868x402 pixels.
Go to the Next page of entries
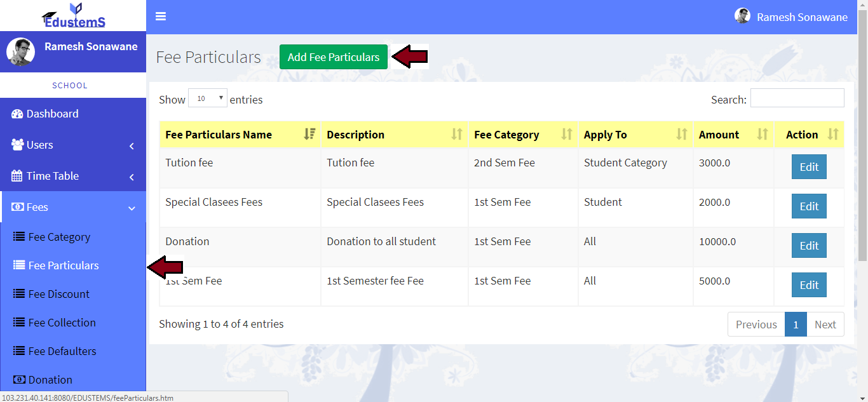(825, 324)
